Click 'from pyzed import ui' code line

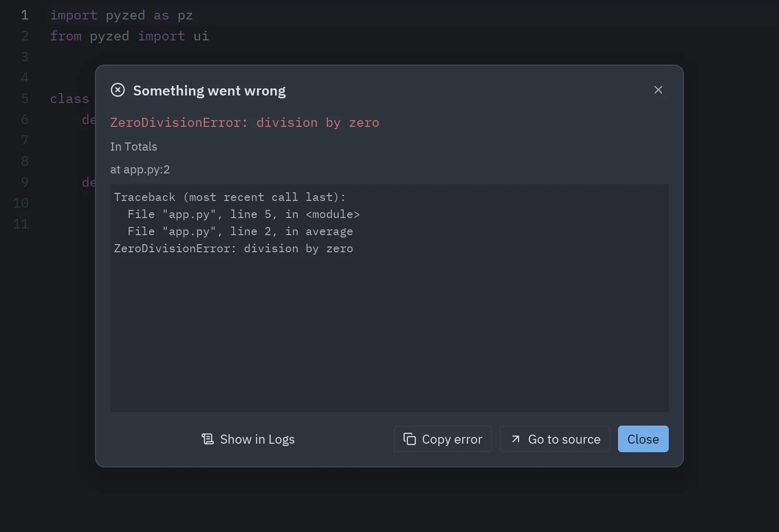[x=130, y=36]
